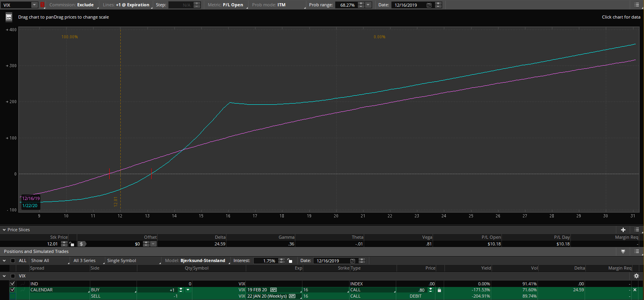
Task: Open the strike 16 dropdown in the BUY row
Action: pos(326,290)
